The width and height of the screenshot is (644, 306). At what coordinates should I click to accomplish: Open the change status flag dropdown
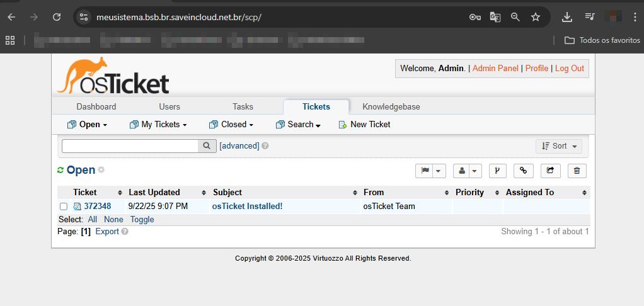click(x=431, y=171)
